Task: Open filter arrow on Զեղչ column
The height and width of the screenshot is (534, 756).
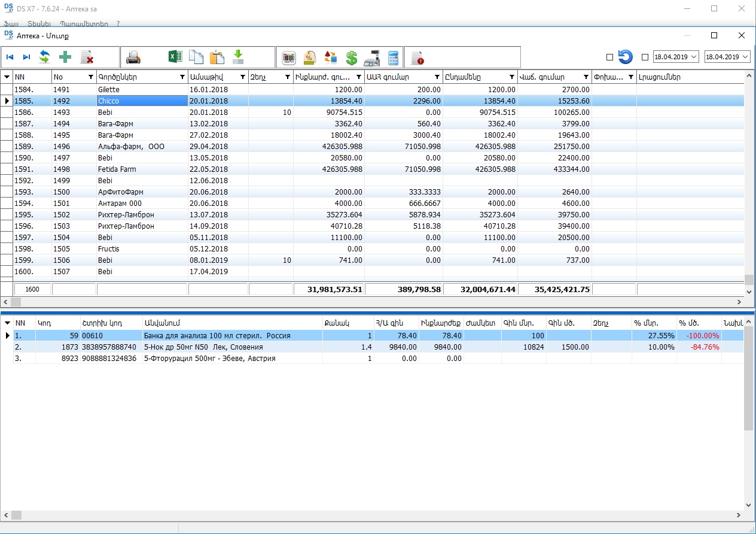Action: click(288, 77)
